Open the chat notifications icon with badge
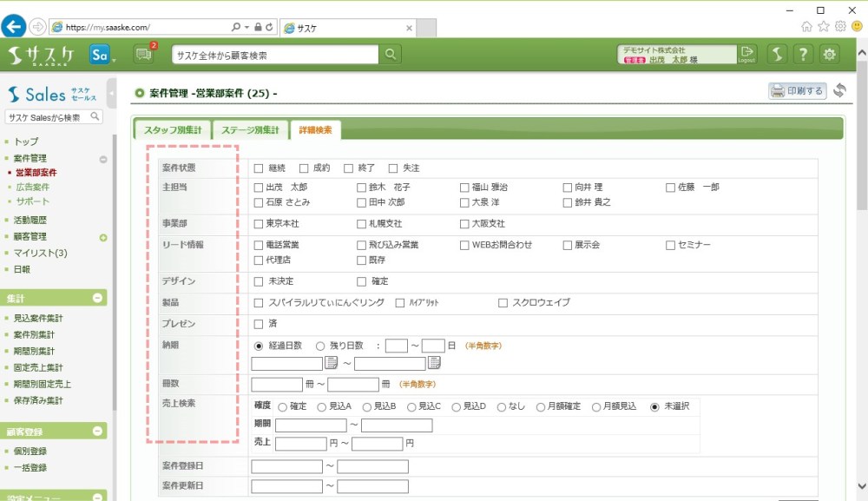 point(143,55)
